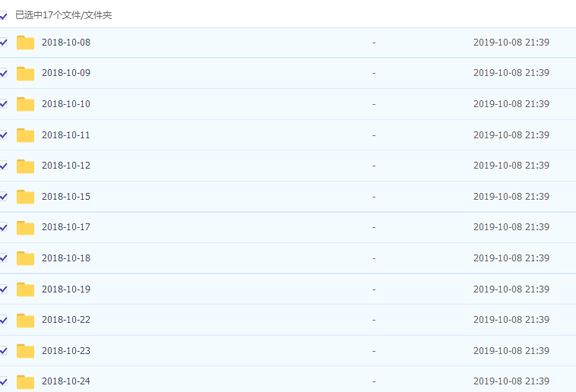Uncheck the checkbox for folder 2018-10-09
This screenshot has height=392, width=576.
pos(4,74)
